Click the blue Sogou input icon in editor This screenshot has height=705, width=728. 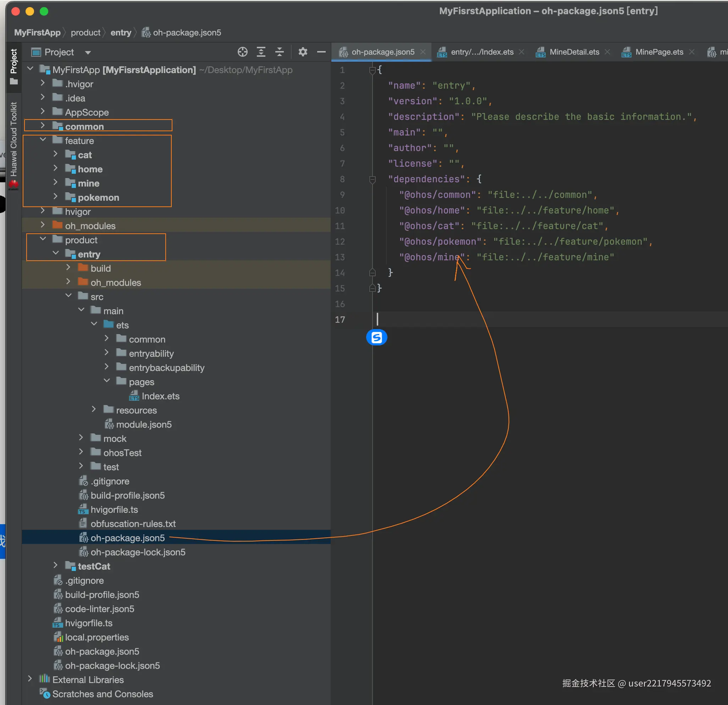pyautogui.click(x=376, y=338)
